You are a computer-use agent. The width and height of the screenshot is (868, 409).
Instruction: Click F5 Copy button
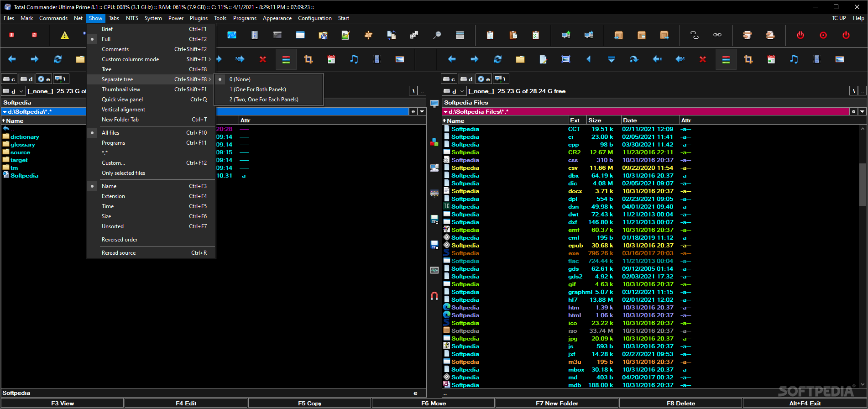(x=310, y=403)
